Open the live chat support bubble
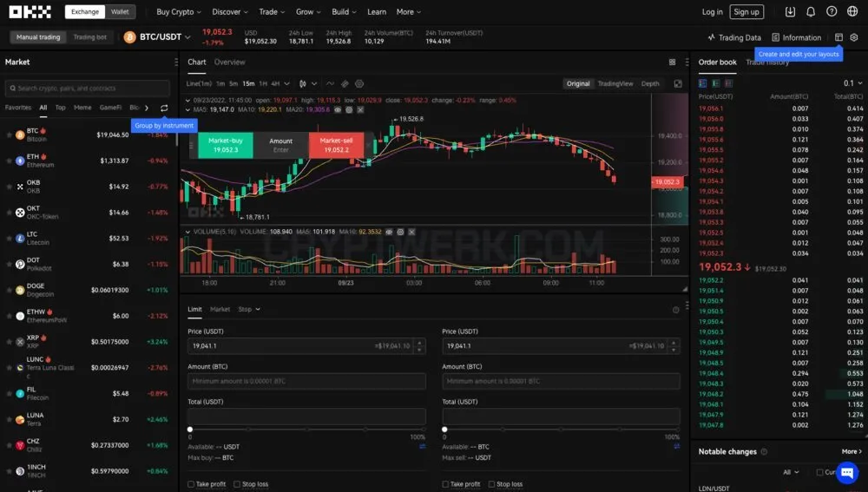868x492 pixels. point(847,473)
